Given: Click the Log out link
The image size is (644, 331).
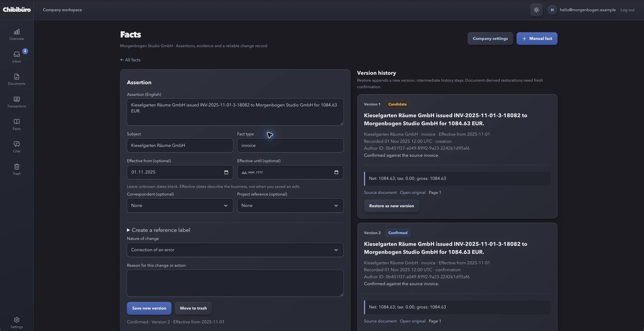Looking at the screenshot, I should [x=627, y=10].
